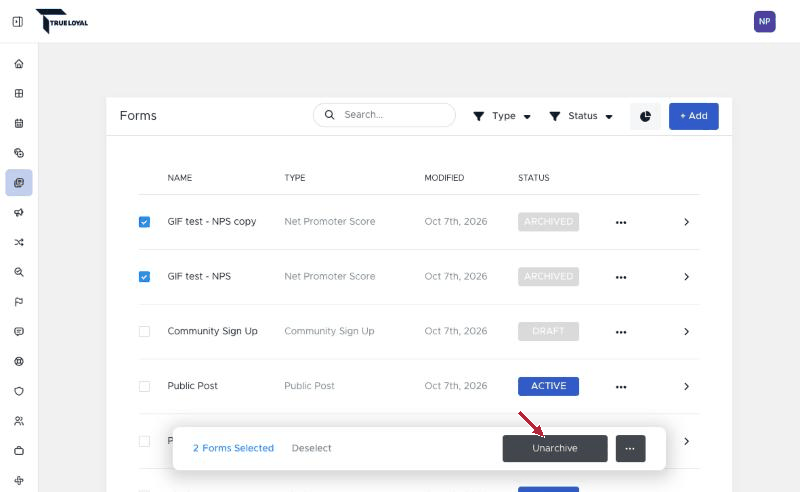Image resolution: width=800 pixels, height=492 pixels.
Task: Click Community Sign Up in the Type column
Action: pos(329,331)
